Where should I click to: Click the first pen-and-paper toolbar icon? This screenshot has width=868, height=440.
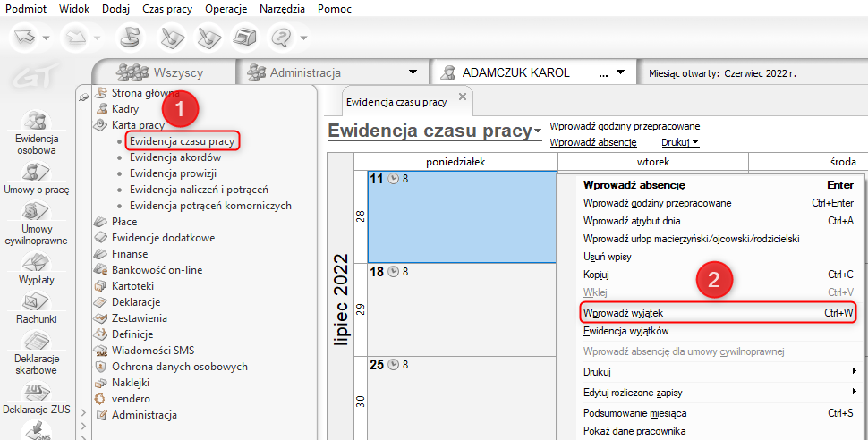[172, 38]
